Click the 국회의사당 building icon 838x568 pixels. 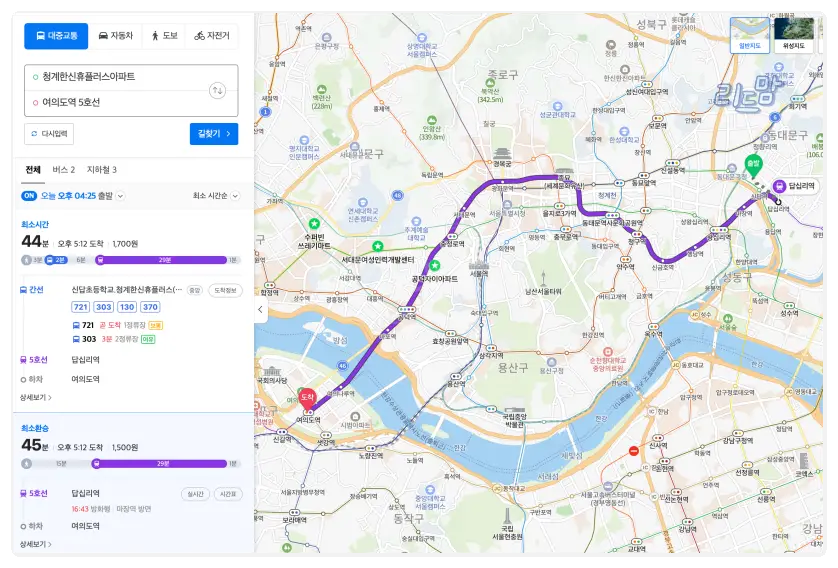tap(271, 371)
